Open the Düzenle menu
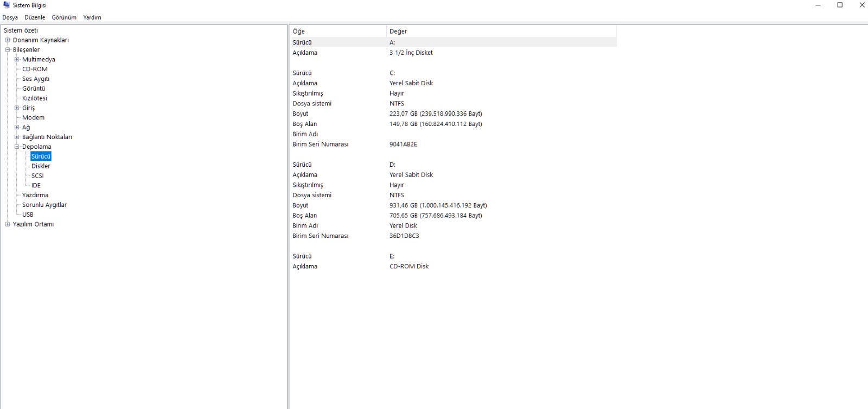The height and width of the screenshot is (409, 868). pos(35,17)
